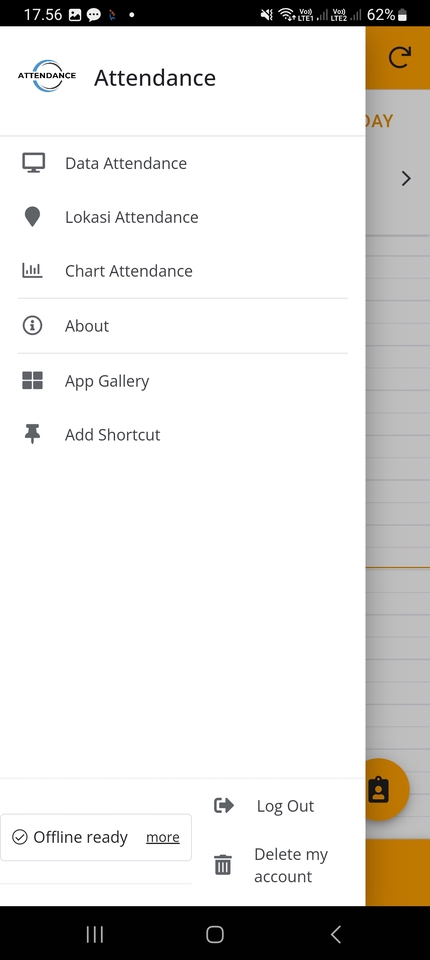This screenshot has height=960, width=430.
Task: Tap the Offline ready check status
Action: [70, 837]
